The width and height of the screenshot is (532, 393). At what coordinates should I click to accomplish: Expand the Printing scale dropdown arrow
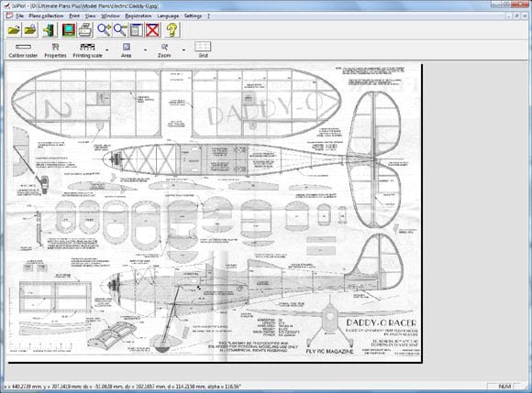tap(107, 50)
